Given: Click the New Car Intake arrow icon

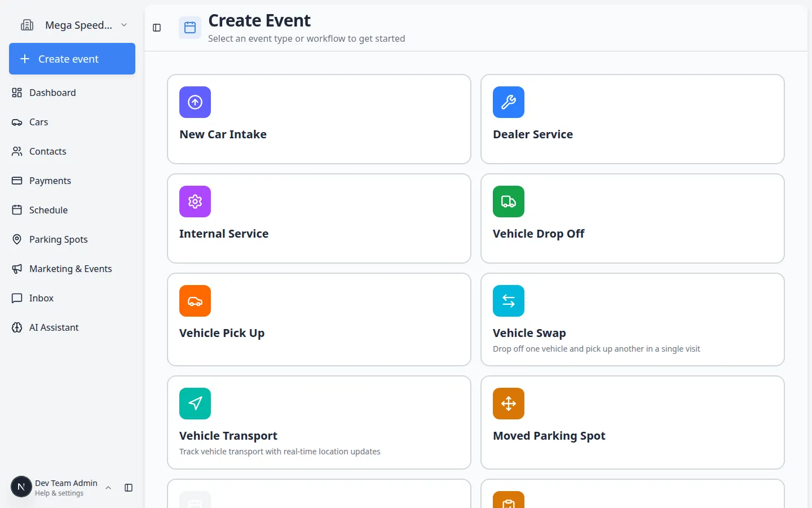Looking at the screenshot, I should [x=195, y=102].
